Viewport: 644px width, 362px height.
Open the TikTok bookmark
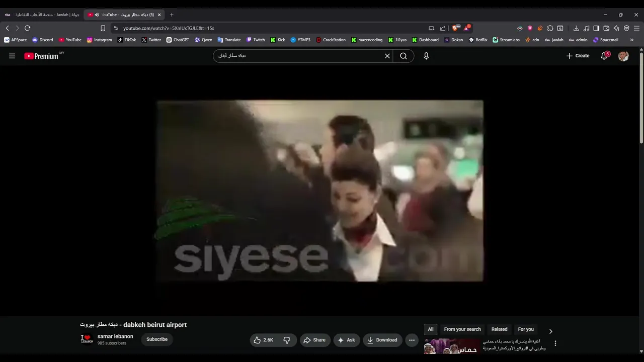127,40
